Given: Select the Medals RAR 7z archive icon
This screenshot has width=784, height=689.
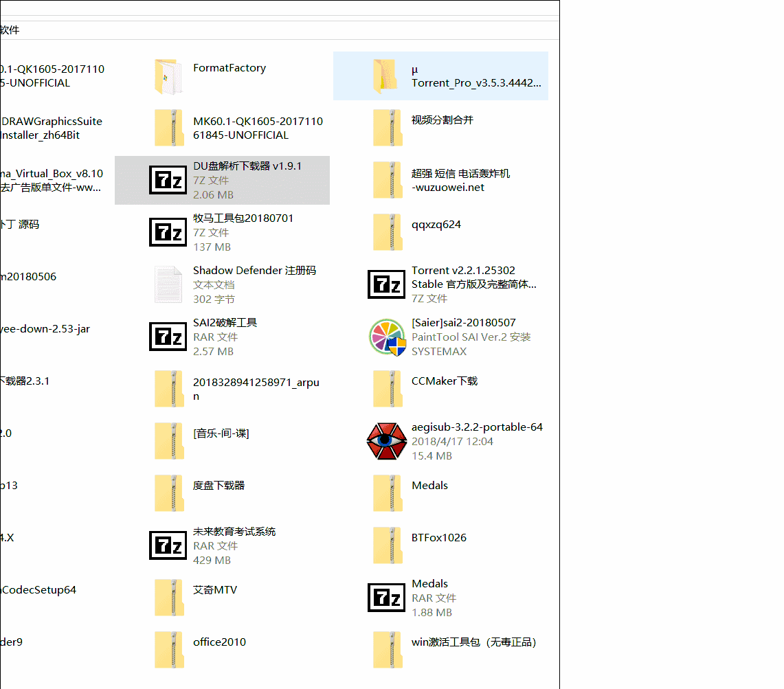Looking at the screenshot, I should 386,598.
